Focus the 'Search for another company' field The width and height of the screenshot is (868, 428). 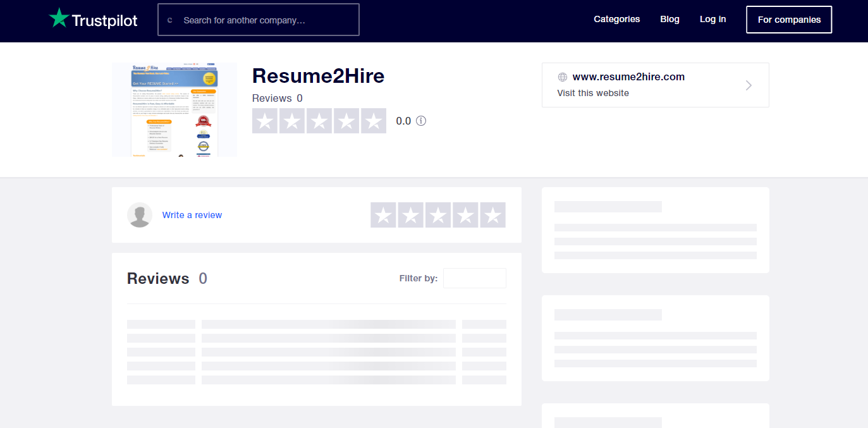point(259,20)
